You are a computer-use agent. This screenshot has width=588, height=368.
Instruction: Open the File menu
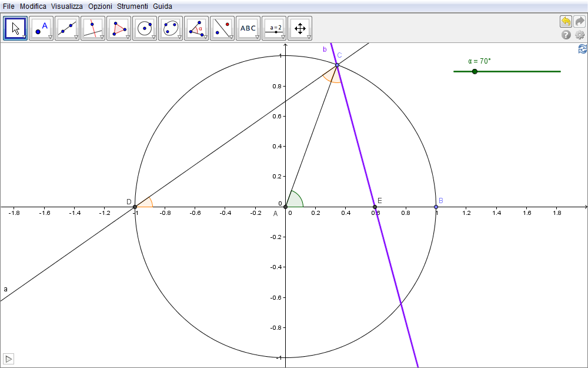(9, 6)
